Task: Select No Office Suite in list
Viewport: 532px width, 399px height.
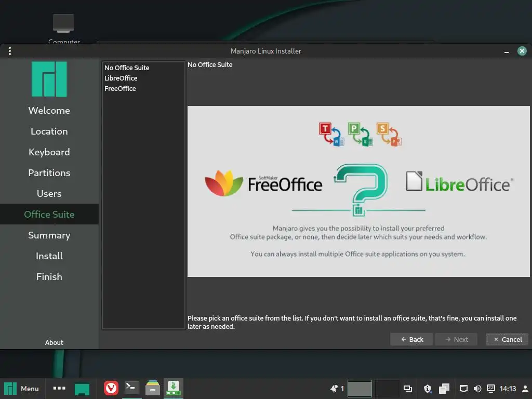Action: [143, 68]
